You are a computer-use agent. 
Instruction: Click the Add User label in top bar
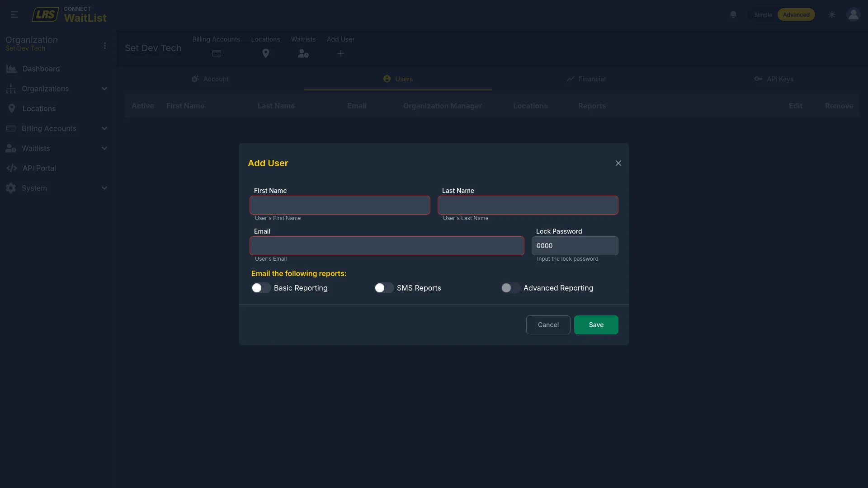(x=341, y=39)
